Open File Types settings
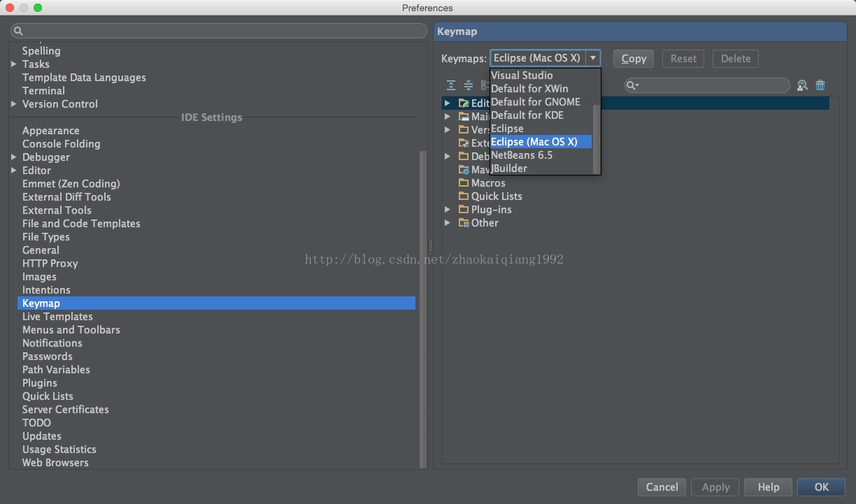The width and height of the screenshot is (856, 504). pos(46,237)
